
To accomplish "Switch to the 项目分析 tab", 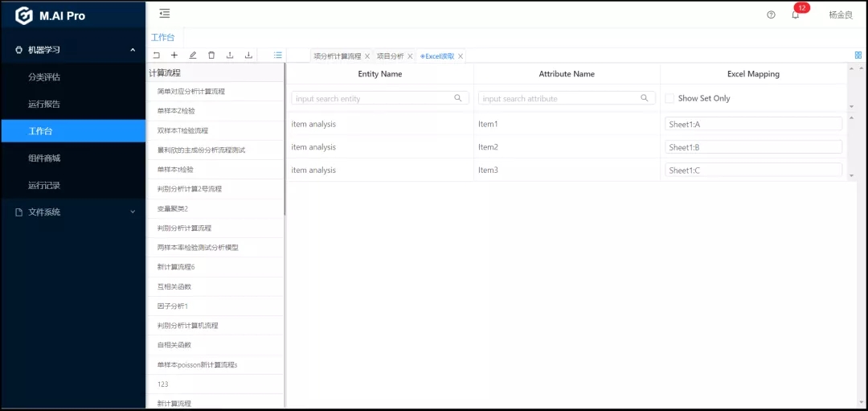I will tap(390, 56).
